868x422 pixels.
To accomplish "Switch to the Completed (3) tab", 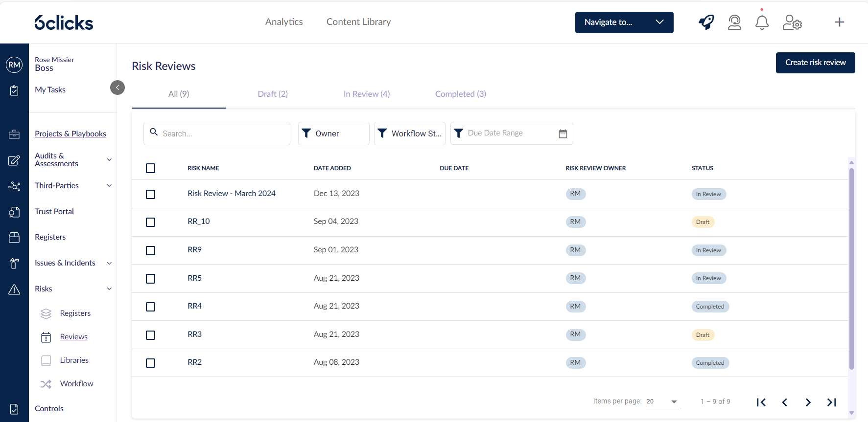I will pyautogui.click(x=460, y=94).
